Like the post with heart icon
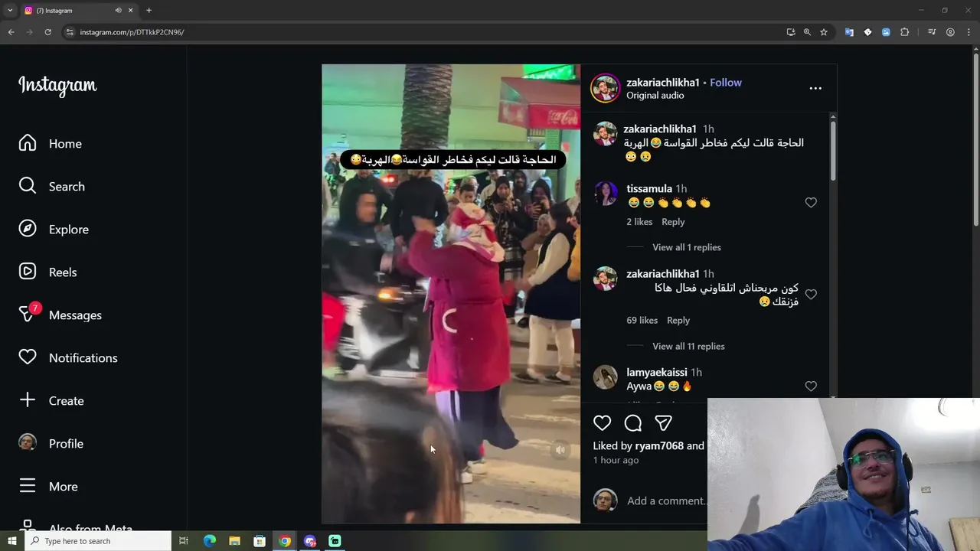This screenshot has width=980, height=551. pyautogui.click(x=603, y=423)
